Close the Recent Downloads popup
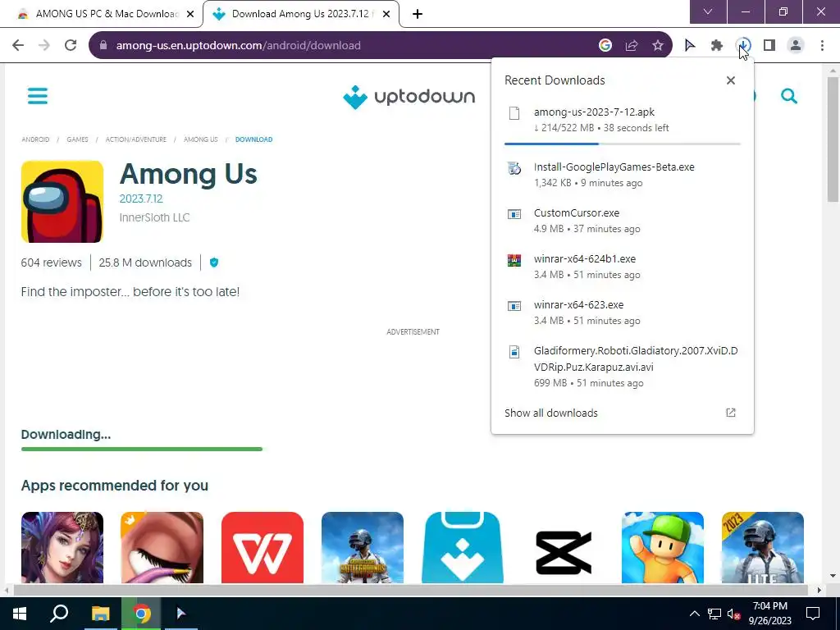This screenshot has height=630, width=840. [x=731, y=80]
